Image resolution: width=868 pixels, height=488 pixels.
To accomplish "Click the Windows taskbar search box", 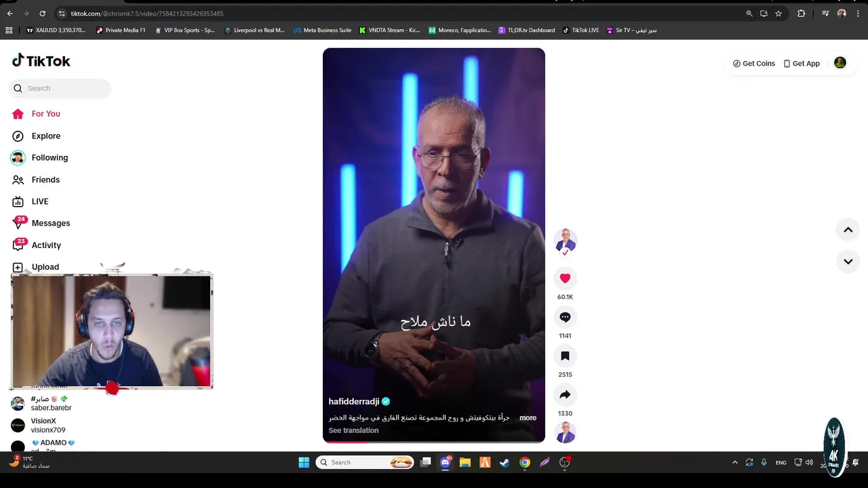I will coord(366,462).
